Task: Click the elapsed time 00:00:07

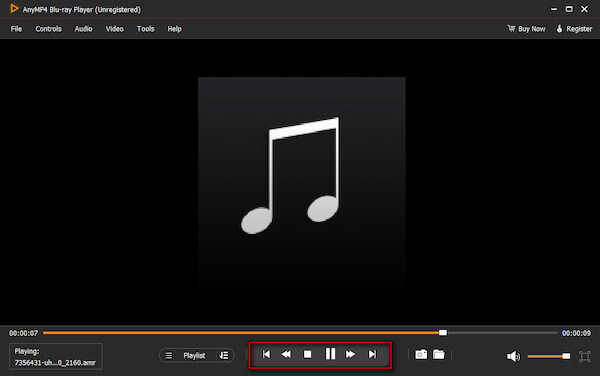Action: pyautogui.click(x=24, y=333)
